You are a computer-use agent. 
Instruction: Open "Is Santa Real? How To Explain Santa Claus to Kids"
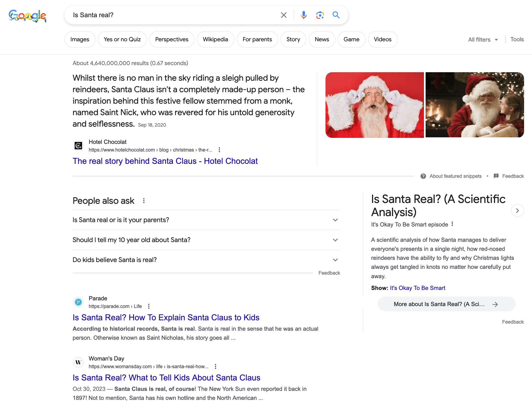tap(166, 318)
